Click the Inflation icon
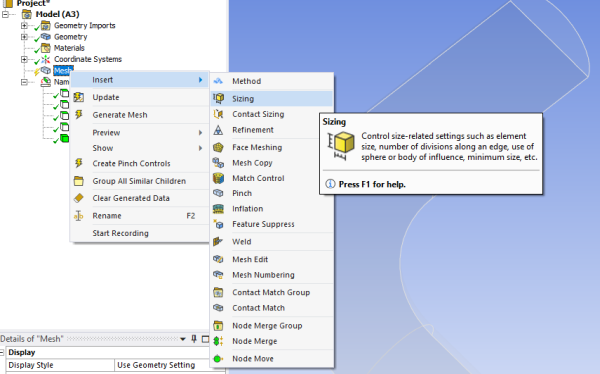The width and height of the screenshot is (600, 374). (218, 209)
